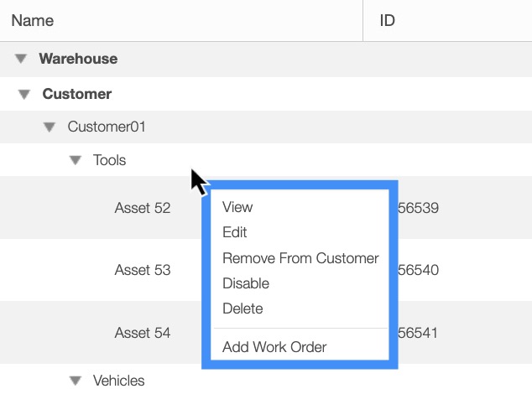
Task: Choose Delete in the context menu
Action: (x=243, y=308)
